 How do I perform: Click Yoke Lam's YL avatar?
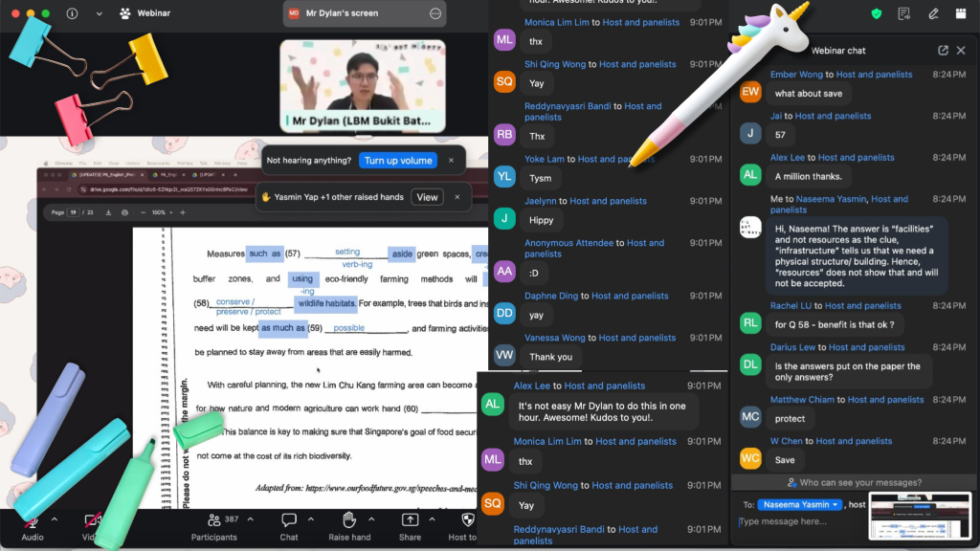pyautogui.click(x=504, y=177)
